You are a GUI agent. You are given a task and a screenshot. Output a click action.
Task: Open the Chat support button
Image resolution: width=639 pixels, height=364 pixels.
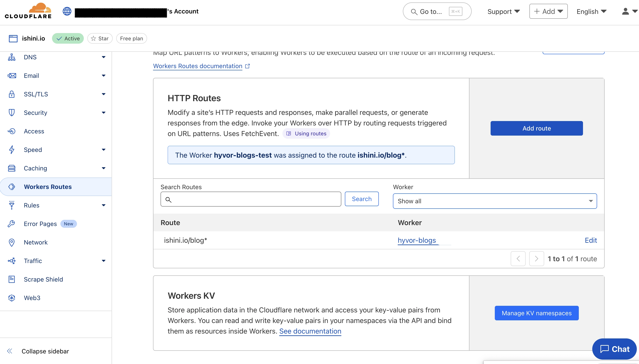click(x=615, y=349)
